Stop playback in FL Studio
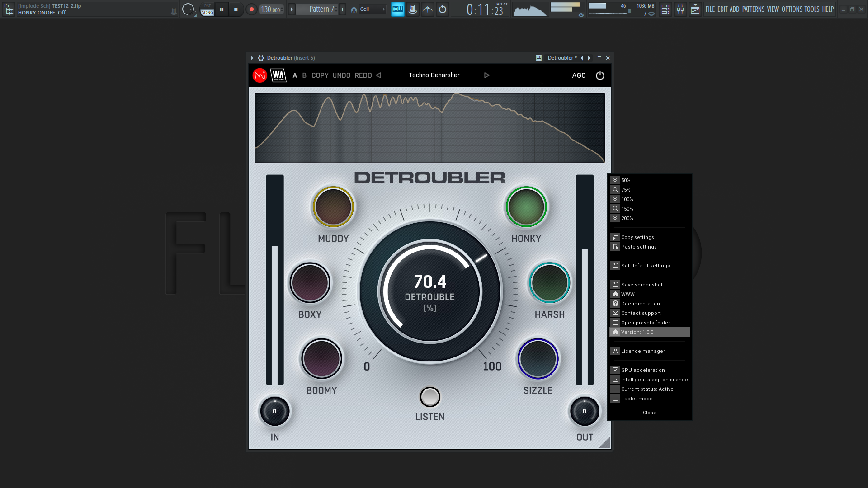The height and width of the screenshot is (488, 868). point(236,9)
